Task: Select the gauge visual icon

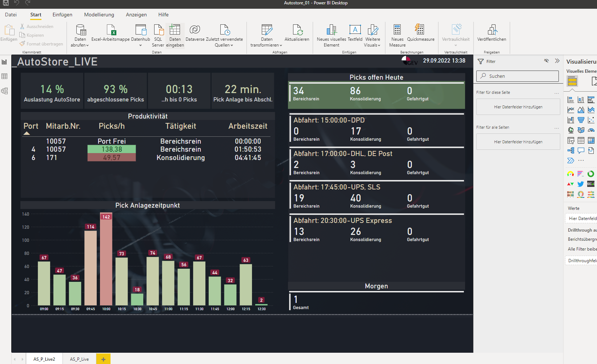Action: click(x=591, y=130)
